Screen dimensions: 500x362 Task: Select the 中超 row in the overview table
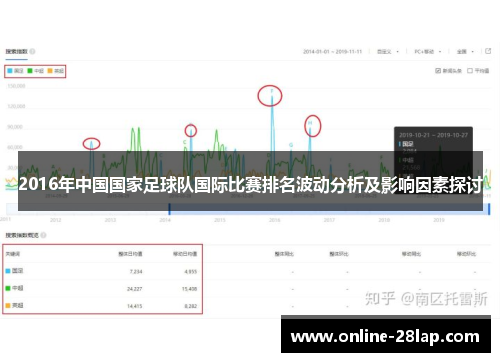(x=248, y=288)
